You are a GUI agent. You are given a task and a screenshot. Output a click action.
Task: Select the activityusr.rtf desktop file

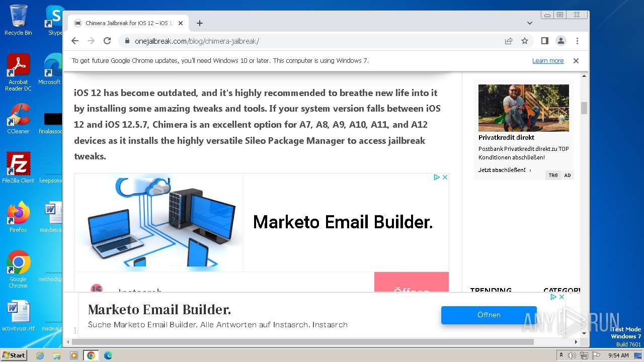18,315
